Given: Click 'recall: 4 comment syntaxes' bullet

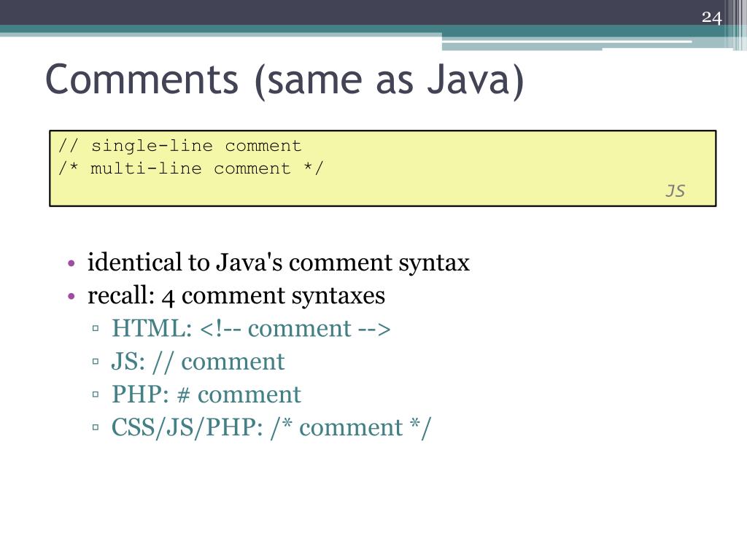Looking at the screenshot, I should coord(236,296).
